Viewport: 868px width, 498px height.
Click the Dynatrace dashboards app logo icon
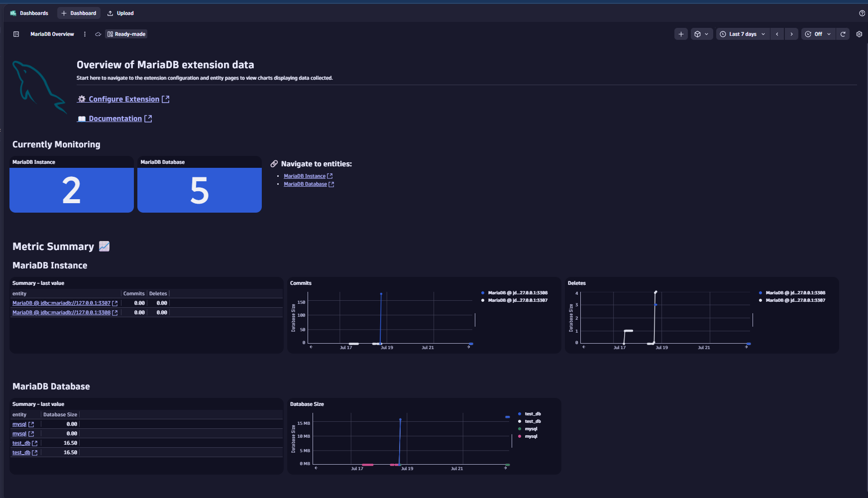[x=12, y=13]
